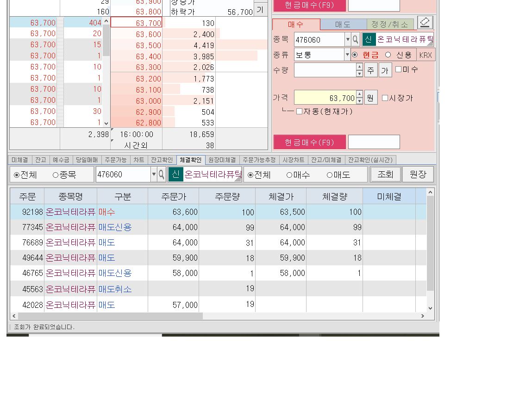Open stock search magnifier in order panel

click(x=355, y=40)
